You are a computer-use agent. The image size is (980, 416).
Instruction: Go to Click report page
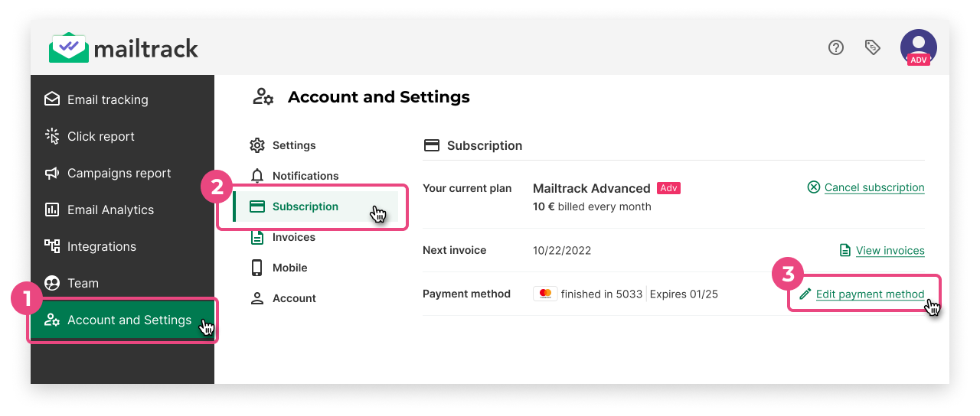[x=100, y=136]
